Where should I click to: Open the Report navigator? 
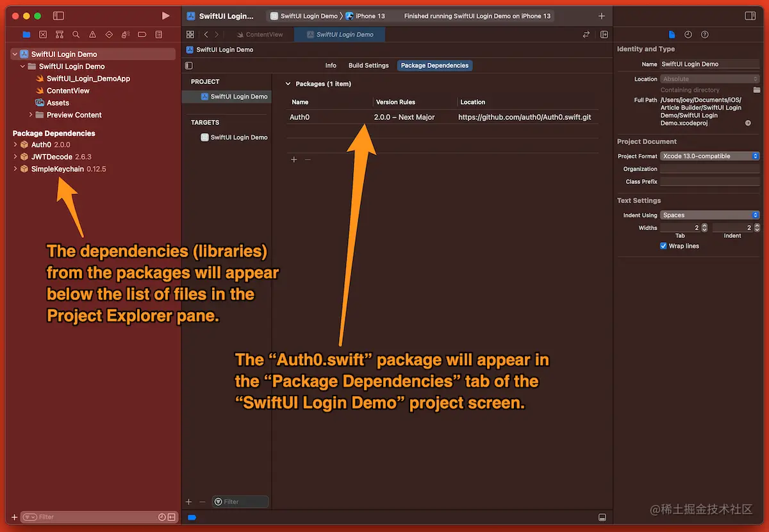pos(159,35)
